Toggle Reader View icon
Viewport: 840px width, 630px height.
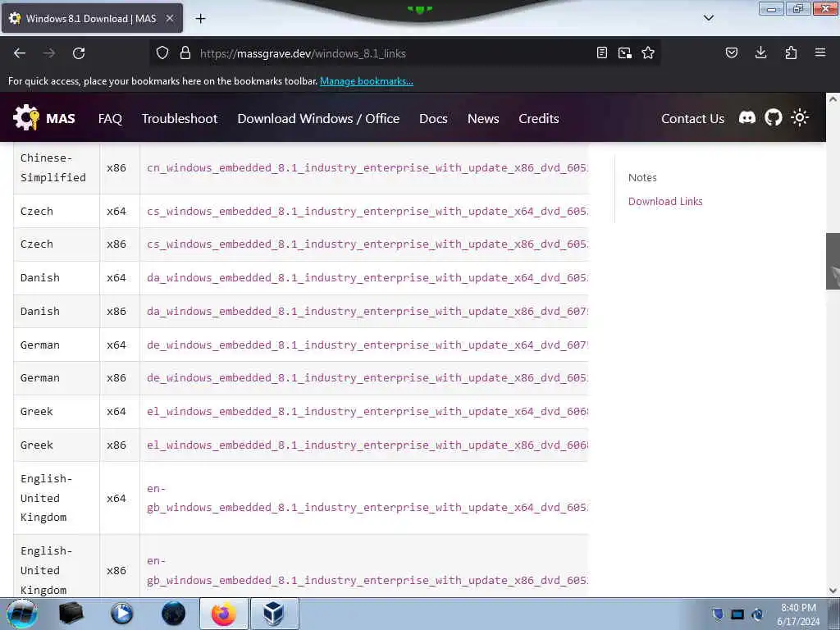pos(602,53)
